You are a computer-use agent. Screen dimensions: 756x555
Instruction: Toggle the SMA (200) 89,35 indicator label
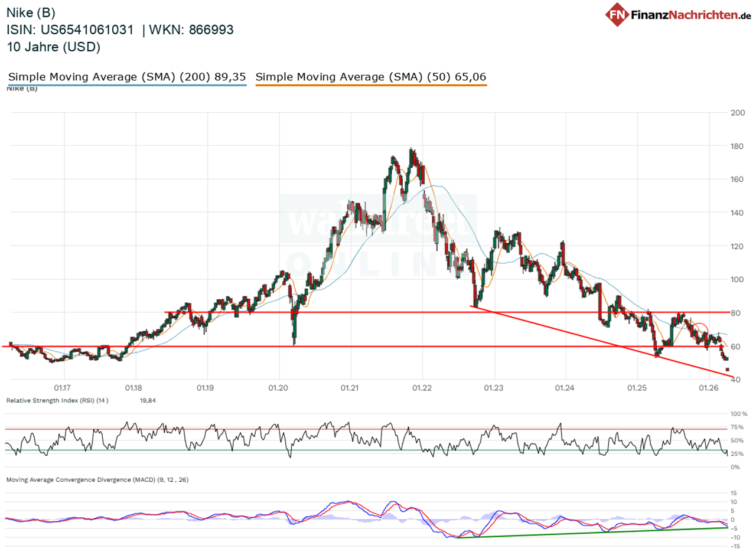(x=127, y=77)
